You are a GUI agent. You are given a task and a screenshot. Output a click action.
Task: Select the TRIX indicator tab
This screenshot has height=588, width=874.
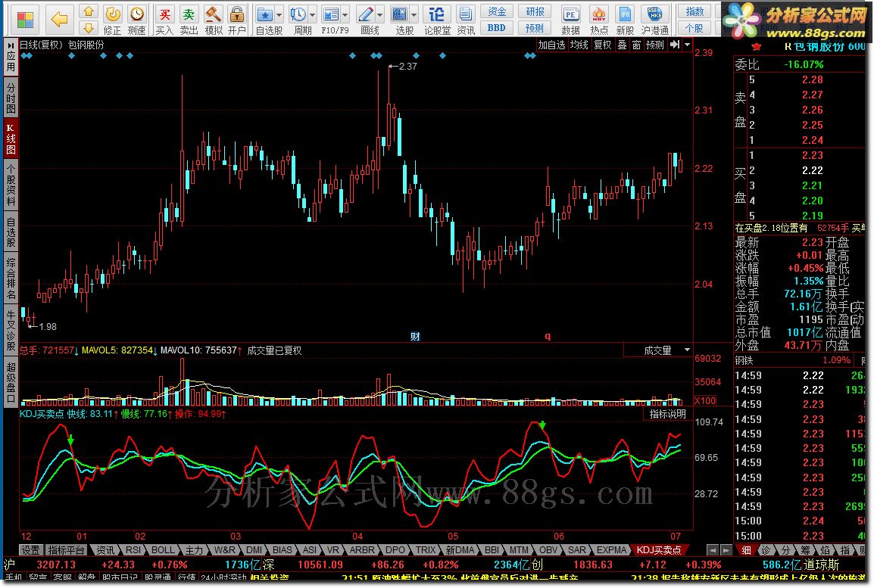point(426,550)
